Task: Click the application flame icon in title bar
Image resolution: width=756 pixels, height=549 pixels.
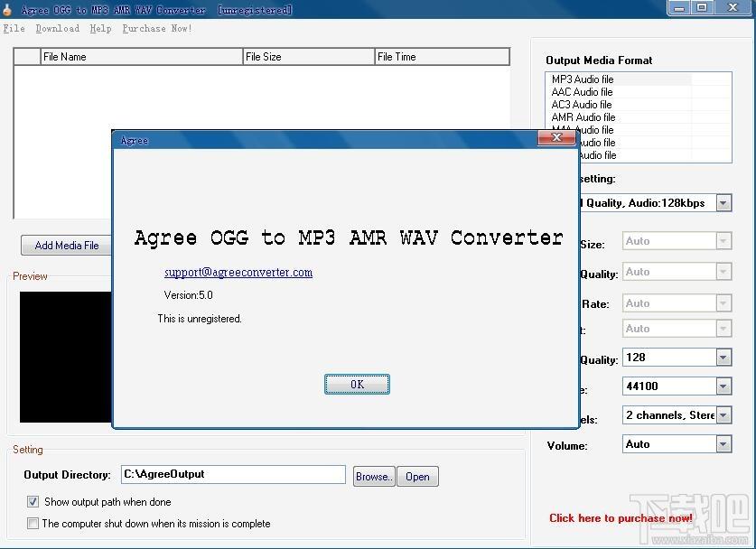Action: coord(6,9)
